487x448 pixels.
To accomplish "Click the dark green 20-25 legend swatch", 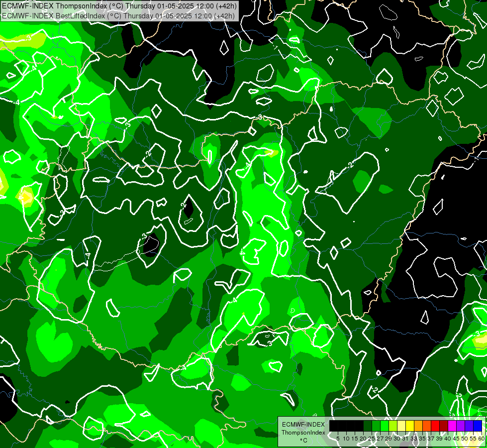I will [368, 426].
